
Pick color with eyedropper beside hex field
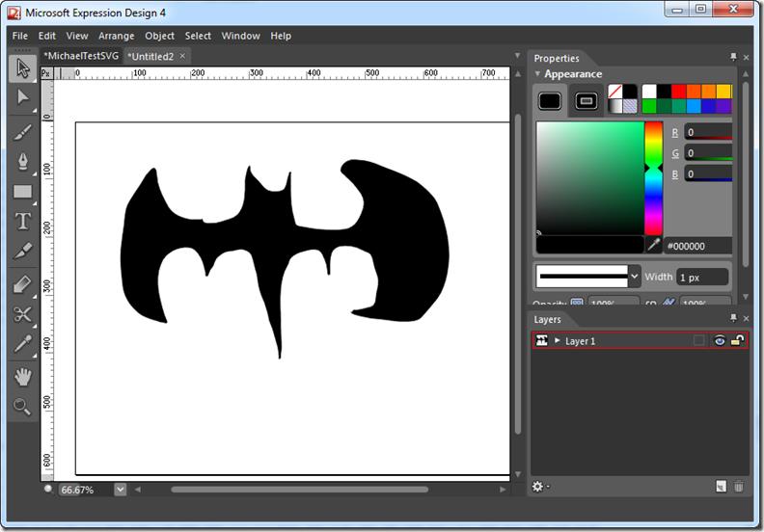(x=653, y=245)
